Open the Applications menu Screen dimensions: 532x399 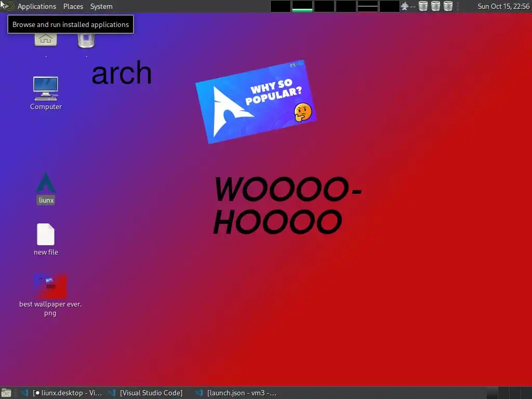pos(37,6)
